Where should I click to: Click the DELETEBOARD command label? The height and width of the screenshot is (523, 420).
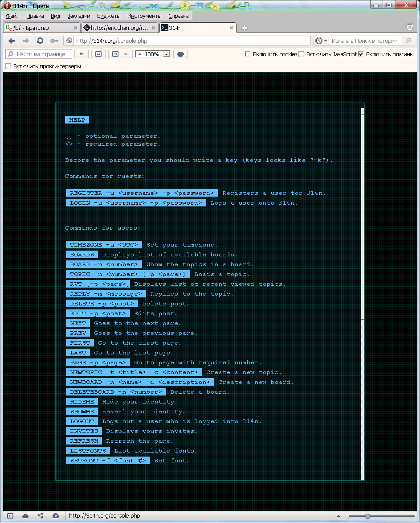116,392
